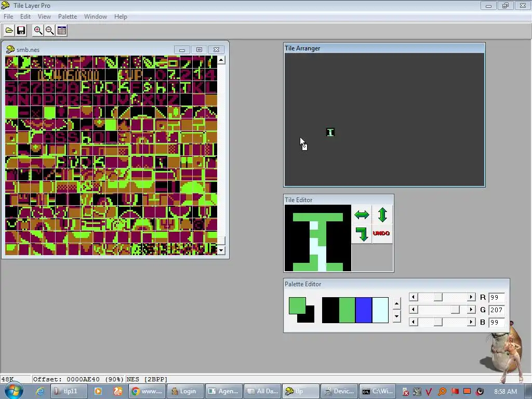Decrease red with the R slider left arrow
The width and height of the screenshot is (532, 399).
413,297
